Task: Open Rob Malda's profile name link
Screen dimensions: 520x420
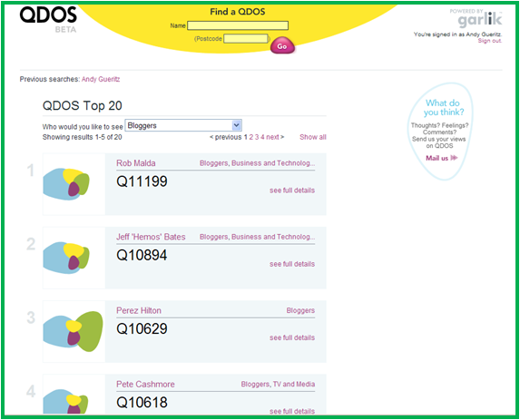Action: (135, 163)
